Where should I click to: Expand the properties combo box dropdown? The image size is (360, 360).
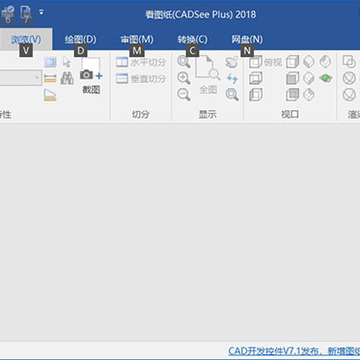pos(37,78)
